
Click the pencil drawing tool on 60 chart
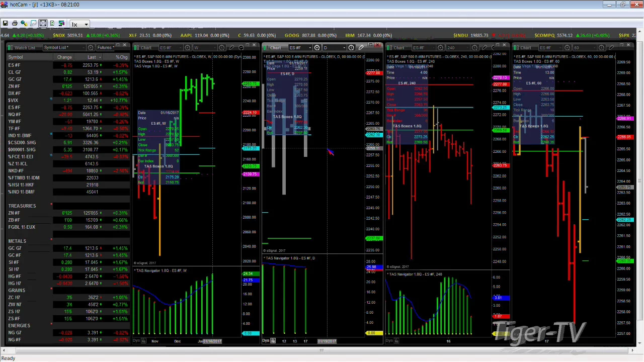click(612, 48)
